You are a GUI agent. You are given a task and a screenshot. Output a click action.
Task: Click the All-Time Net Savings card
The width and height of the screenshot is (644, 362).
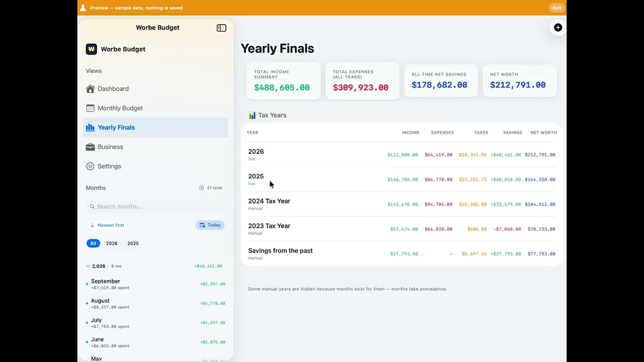tap(441, 80)
